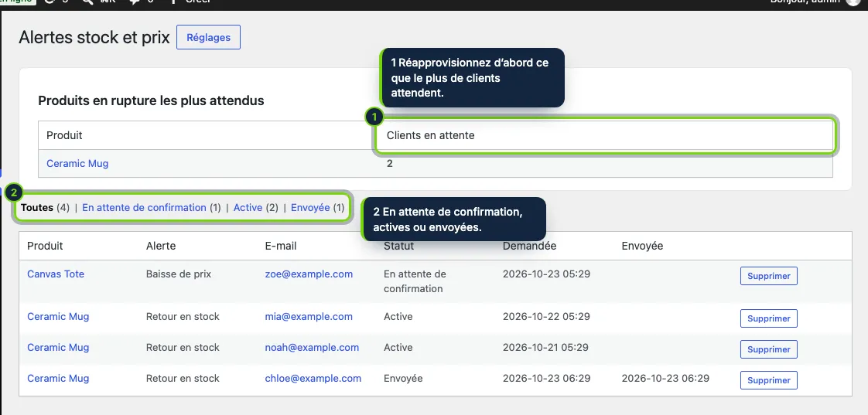Click the Alerte column header
Screen dimensions: 868x415
coord(161,246)
